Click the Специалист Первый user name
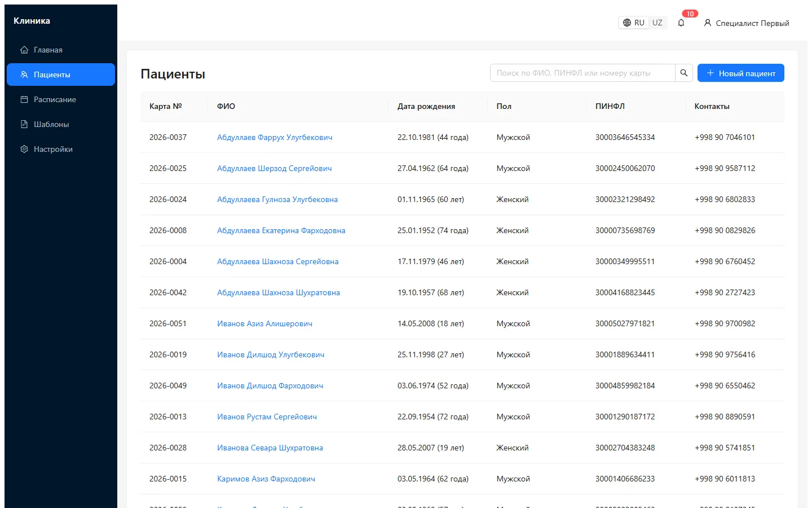 752,23
